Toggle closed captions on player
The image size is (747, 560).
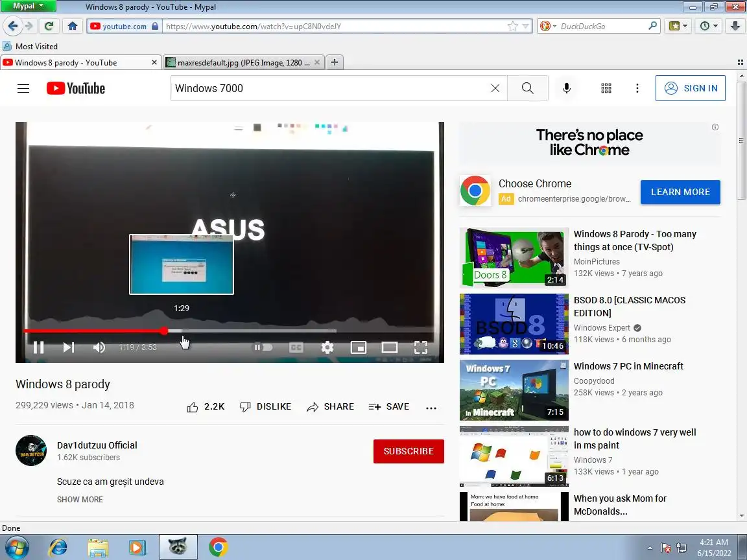point(296,347)
